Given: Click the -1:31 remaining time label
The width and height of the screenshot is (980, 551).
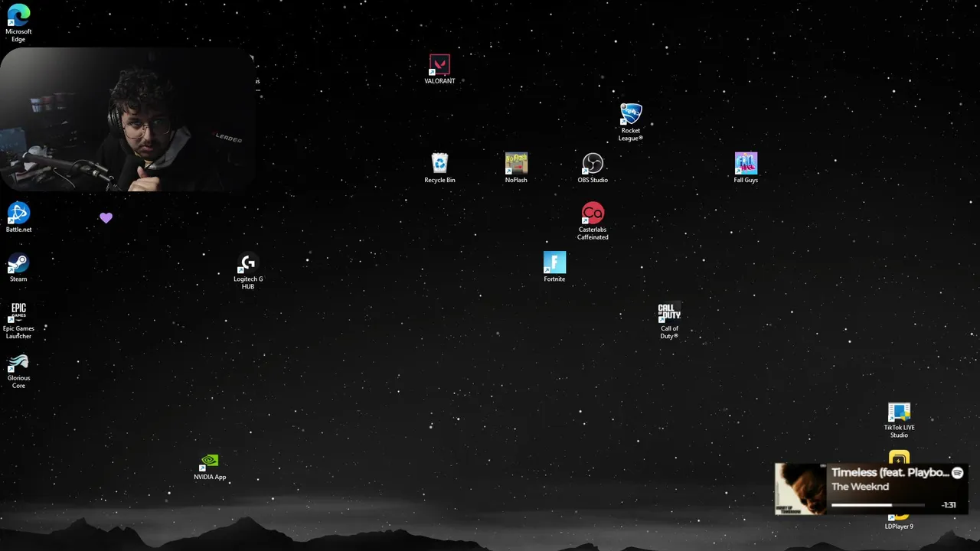Looking at the screenshot, I should (949, 505).
